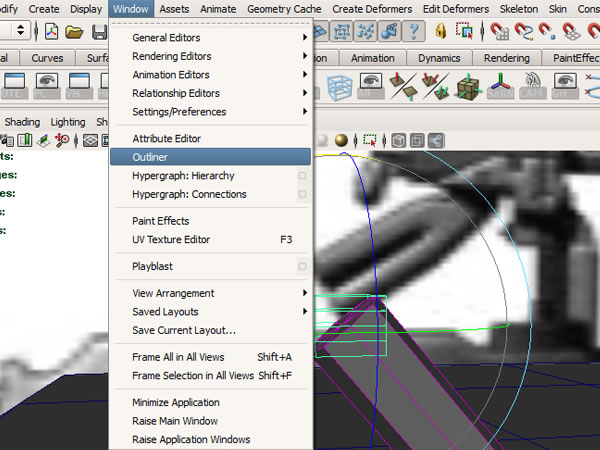Screen dimensions: 600x450
Task: Choose Save Current Layout menu entry
Action: [184, 330]
